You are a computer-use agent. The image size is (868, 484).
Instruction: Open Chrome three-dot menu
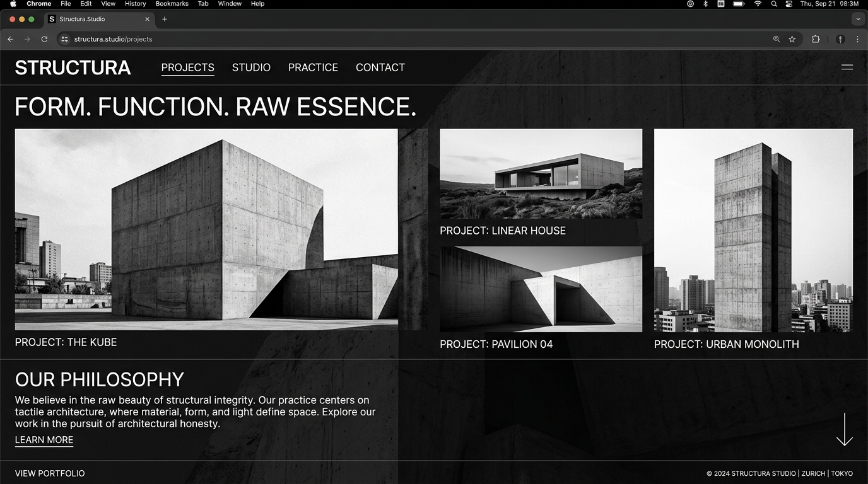(857, 39)
